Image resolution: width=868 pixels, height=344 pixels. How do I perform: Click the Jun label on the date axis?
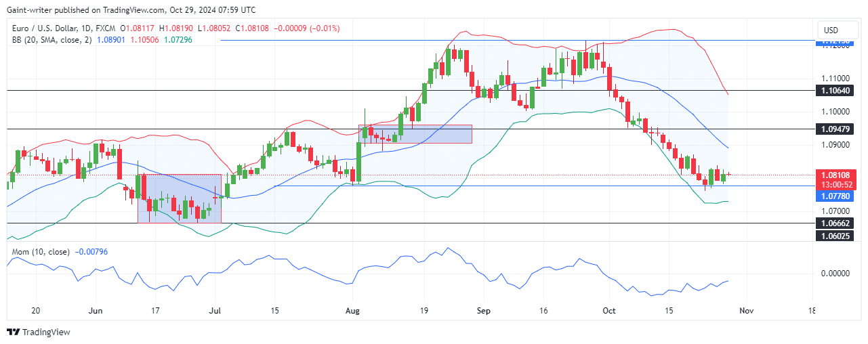tap(96, 310)
